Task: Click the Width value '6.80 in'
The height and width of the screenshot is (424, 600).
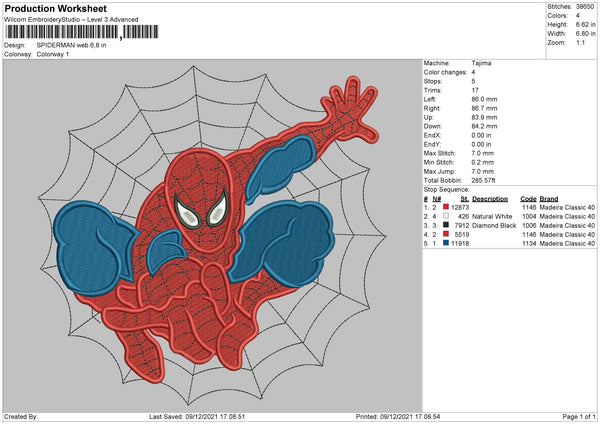Action: 585,34
